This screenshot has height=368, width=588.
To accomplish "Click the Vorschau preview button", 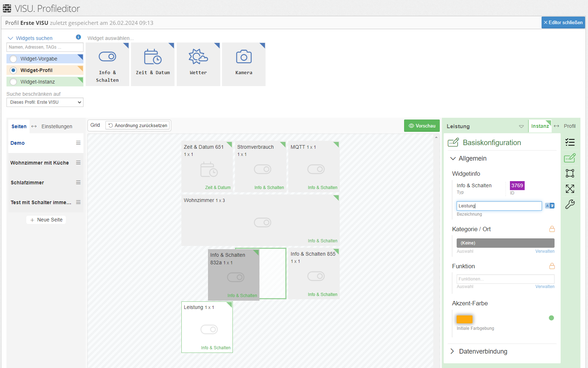I will pos(422,126).
